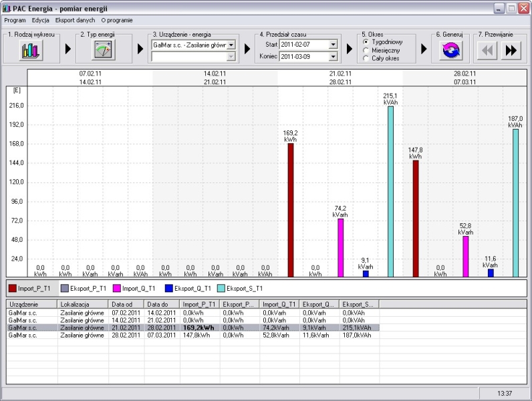Click Eksport_Q_T1 blue legend swatch

169,288
